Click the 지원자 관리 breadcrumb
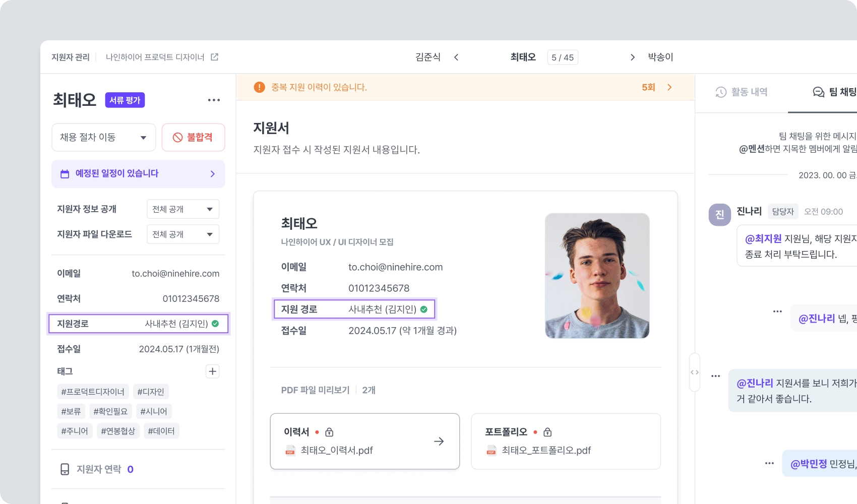 tap(71, 57)
